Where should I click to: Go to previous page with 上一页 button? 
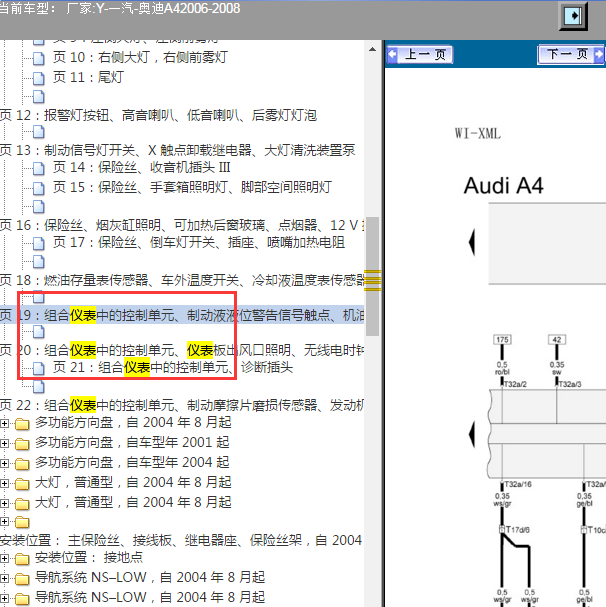pos(420,54)
